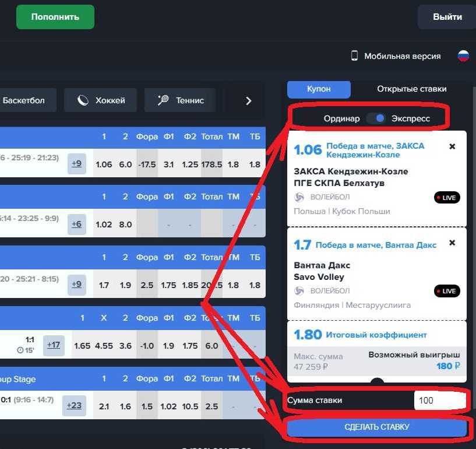Click the tennis racket icon
This screenshot has width=476, height=449.
coord(163,100)
